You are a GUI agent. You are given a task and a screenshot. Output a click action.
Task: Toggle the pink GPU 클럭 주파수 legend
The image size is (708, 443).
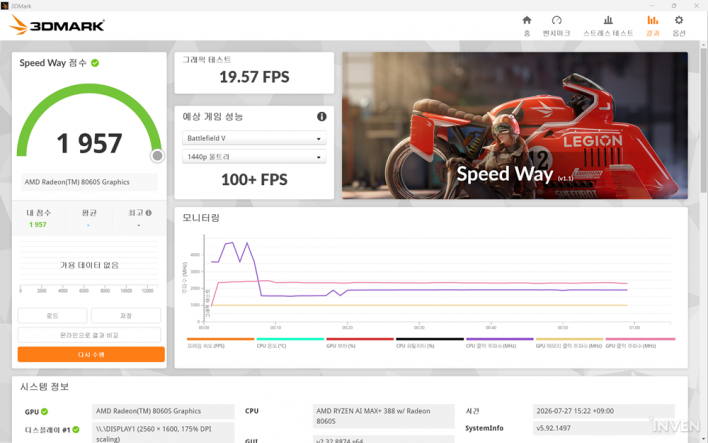640,343
